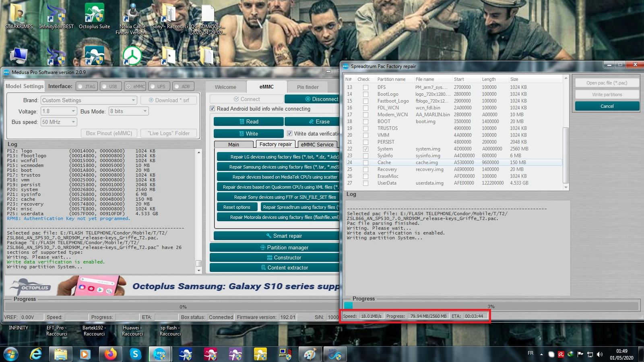The height and width of the screenshot is (362, 644).
Task: Open the eMMC Service tab
Action: coord(317,144)
